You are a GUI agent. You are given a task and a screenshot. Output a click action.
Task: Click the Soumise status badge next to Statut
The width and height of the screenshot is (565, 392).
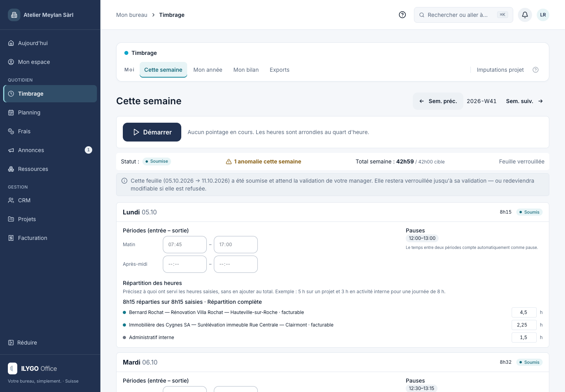pyautogui.click(x=157, y=162)
